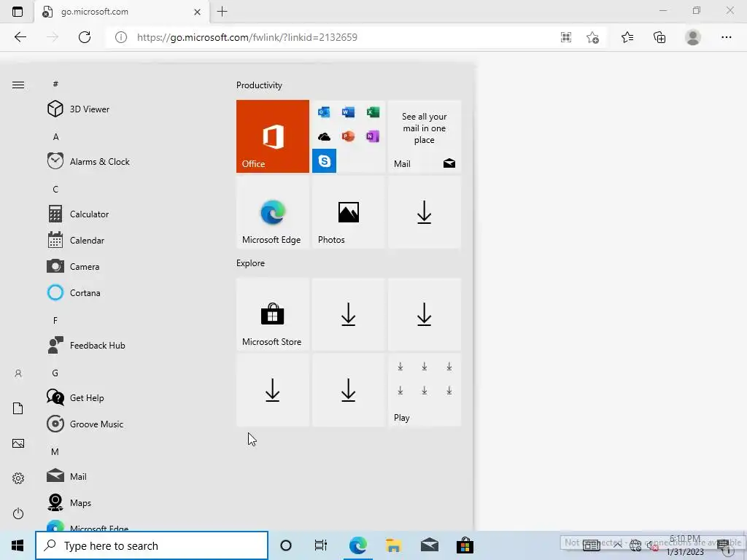This screenshot has width=747, height=560.
Task: Jump to letter C section header
Action: [x=55, y=190]
